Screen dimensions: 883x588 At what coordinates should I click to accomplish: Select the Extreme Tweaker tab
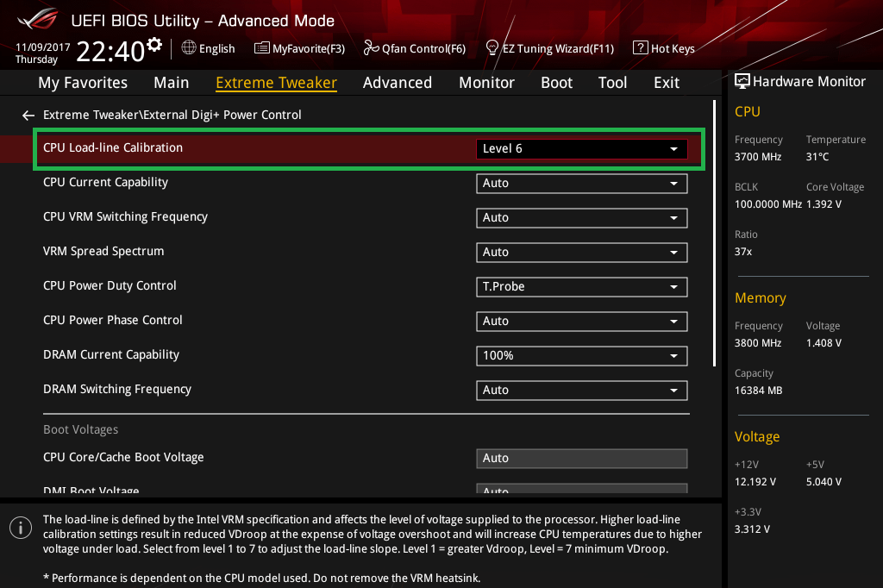pos(277,83)
